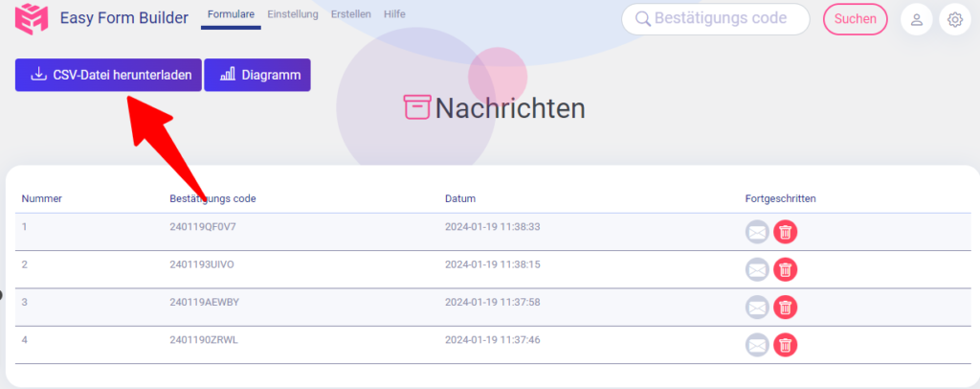The height and width of the screenshot is (389, 980).
Task: Focus the Bestätigungs code search field
Action: coord(716,19)
